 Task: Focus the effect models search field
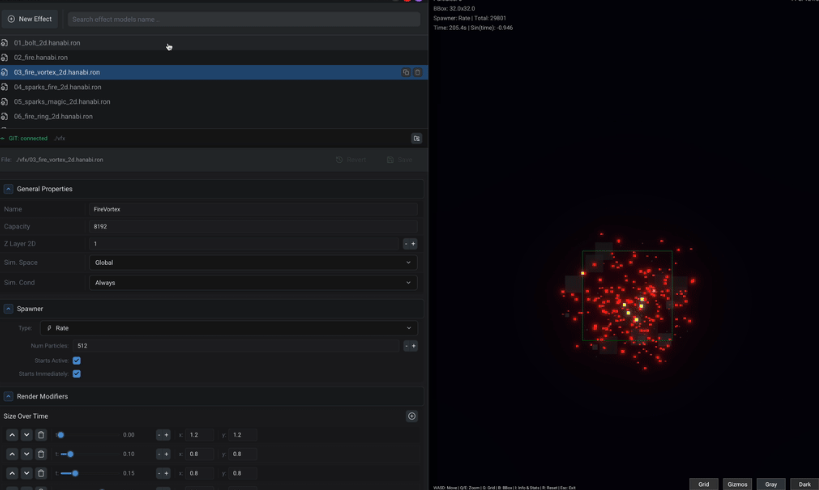[x=243, y=19]
